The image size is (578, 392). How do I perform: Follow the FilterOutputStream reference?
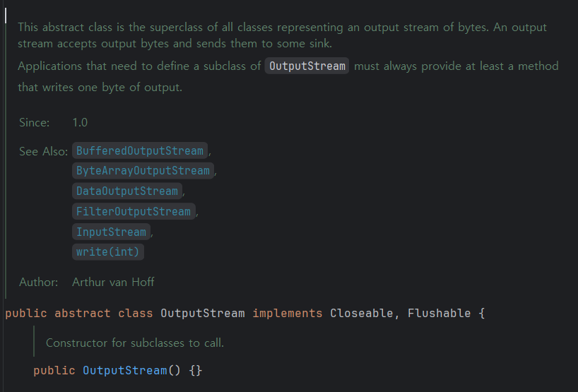134,211
